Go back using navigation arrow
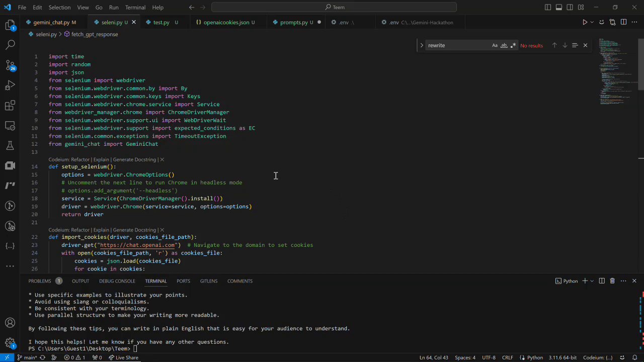Viewport: 644px width, 362px height. pos(192,8)
